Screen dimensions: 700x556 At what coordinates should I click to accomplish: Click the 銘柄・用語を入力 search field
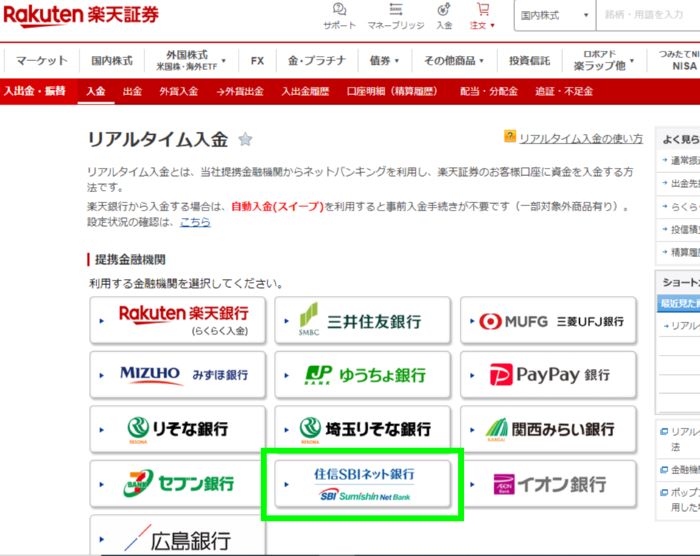tap(648, 16)
